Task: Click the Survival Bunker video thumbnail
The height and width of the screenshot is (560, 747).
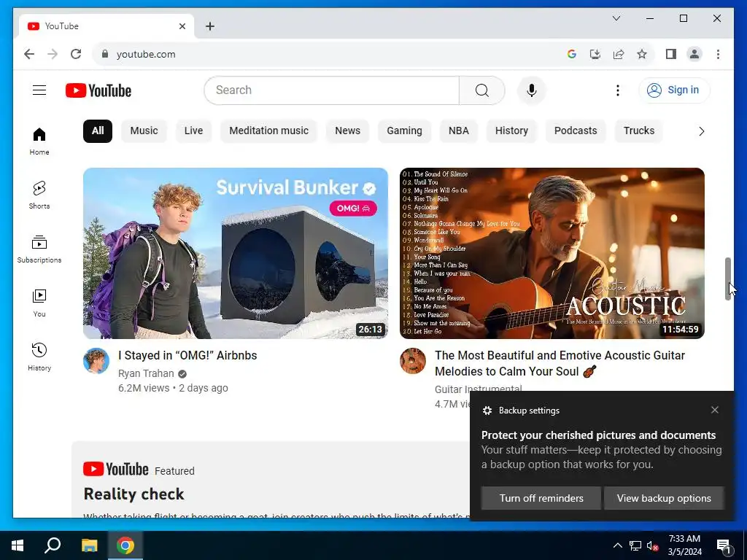Action: pos(236,253)
